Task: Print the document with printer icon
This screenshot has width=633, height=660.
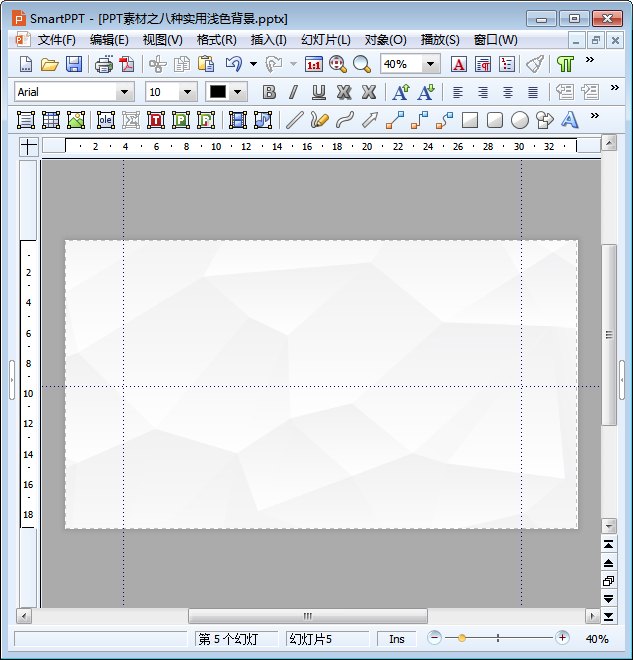Action: [104, 64]
